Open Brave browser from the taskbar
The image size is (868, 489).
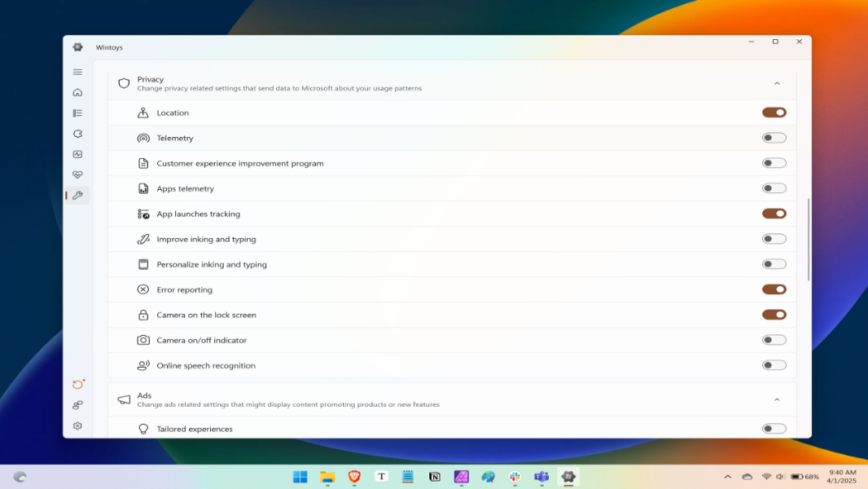click(x=354, y=477)
